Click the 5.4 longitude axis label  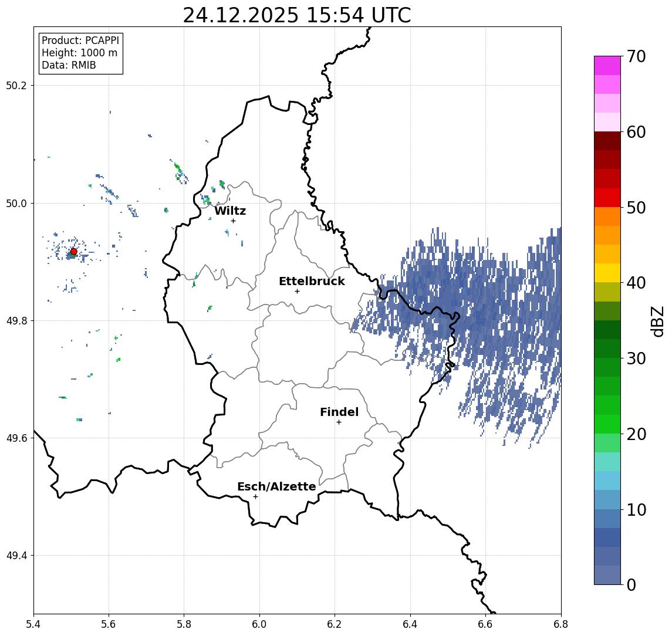pyautogui.click(x=33, y=624)
